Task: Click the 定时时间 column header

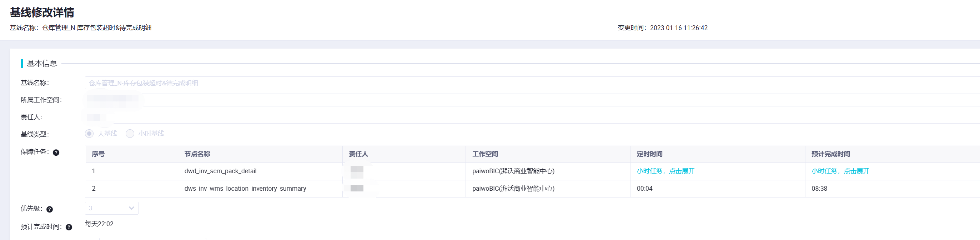Action: 649,154
